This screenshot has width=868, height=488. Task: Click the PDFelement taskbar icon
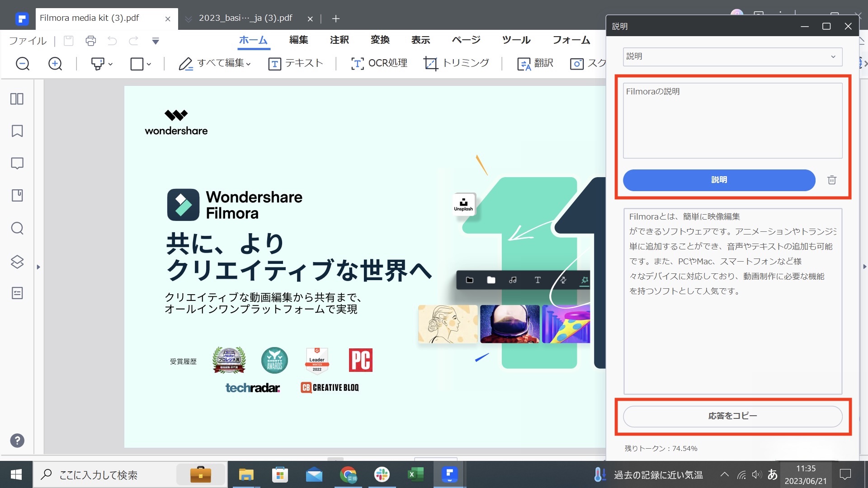tap(449, 474)
